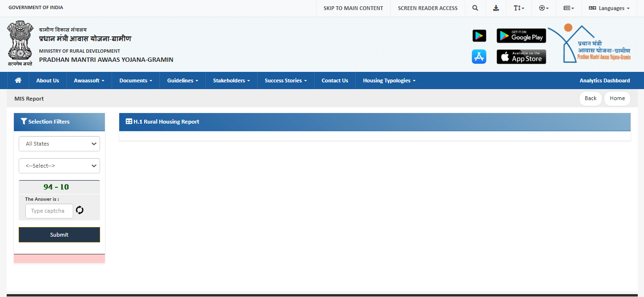Open the Google Play store badge
Viewport: 644px width, 297px height.
coord(521,36)
